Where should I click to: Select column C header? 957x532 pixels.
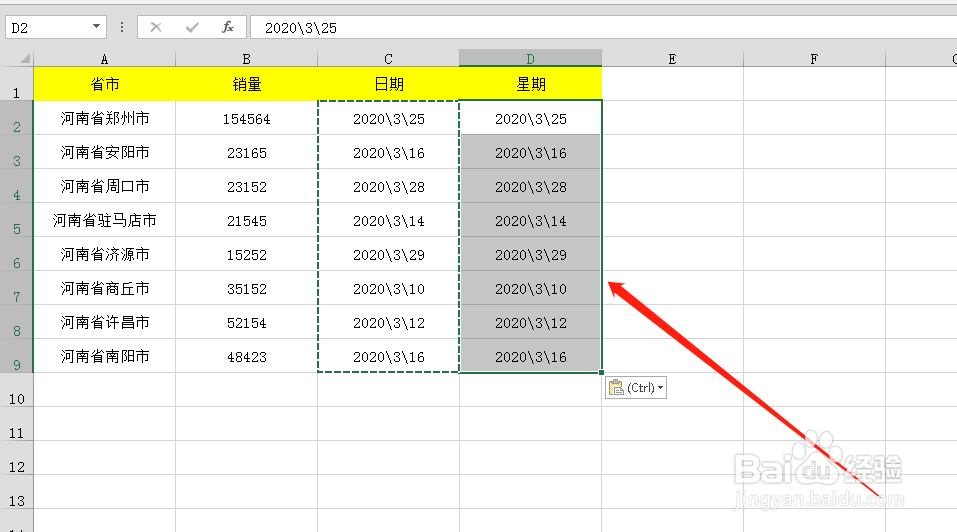(388, 59)
